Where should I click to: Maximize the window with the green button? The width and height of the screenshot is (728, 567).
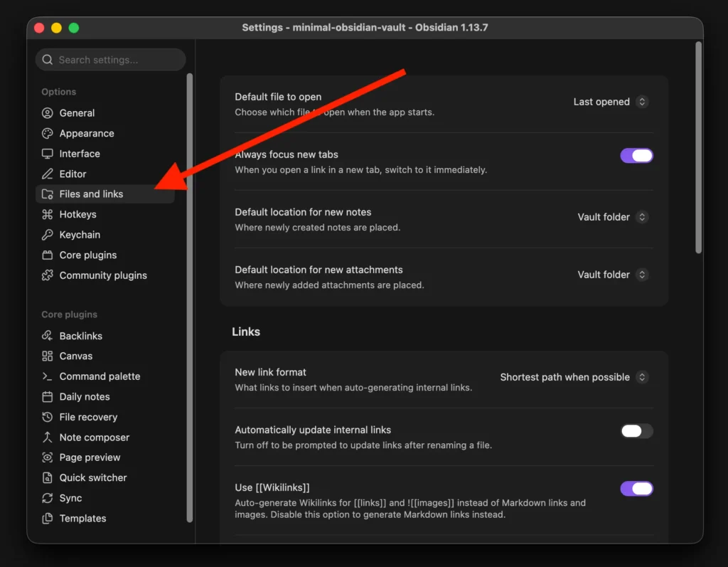(x=74, y=28)
